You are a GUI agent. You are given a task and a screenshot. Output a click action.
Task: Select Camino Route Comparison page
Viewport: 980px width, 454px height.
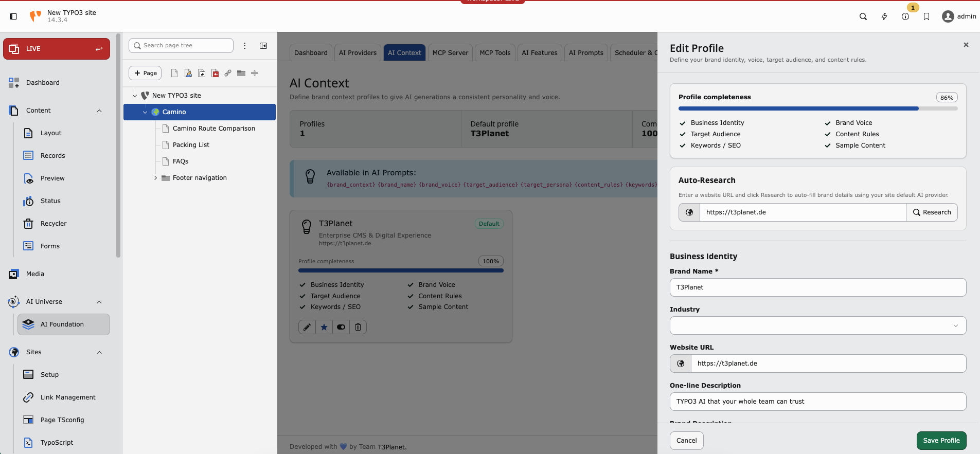pyautogui.click(x=214, y=129)
